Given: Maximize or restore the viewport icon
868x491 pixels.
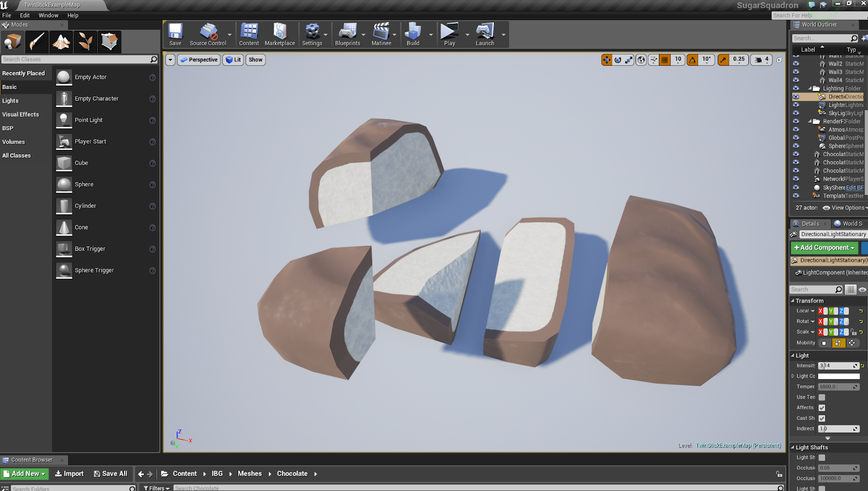Looking at the screenshot, I should (x=779, y=60).
